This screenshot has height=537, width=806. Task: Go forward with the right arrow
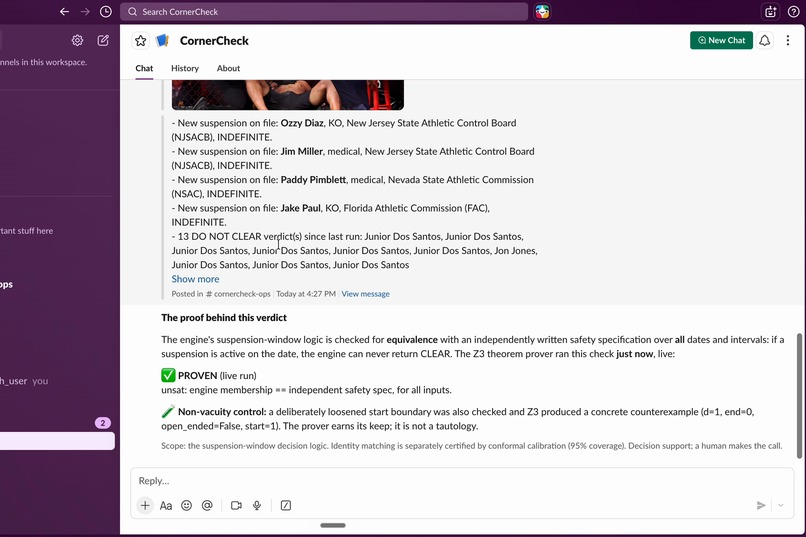[85, 11]
